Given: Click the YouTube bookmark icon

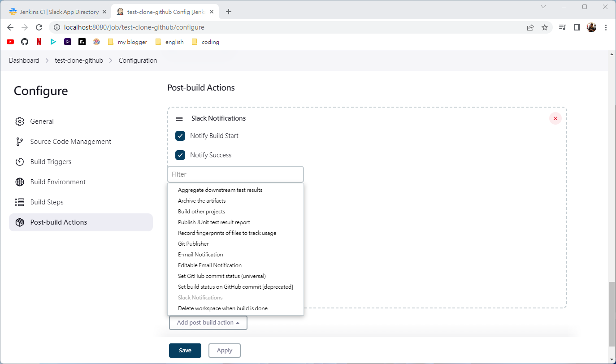Looking at the screenshot, I should point(10,42).
